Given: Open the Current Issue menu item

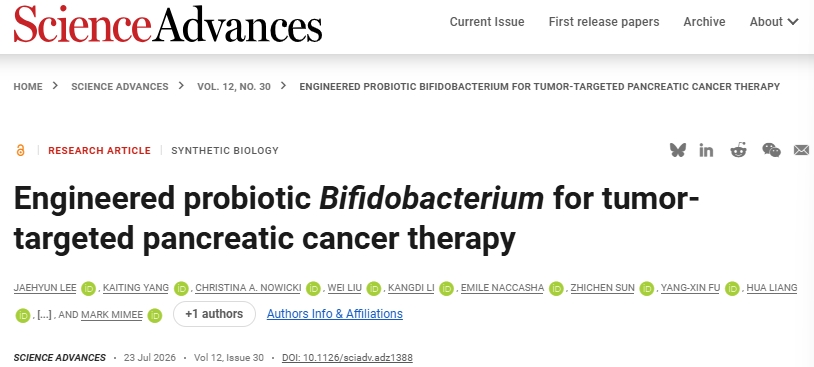Looking at the screenshot, I should (x=487, y=22).
